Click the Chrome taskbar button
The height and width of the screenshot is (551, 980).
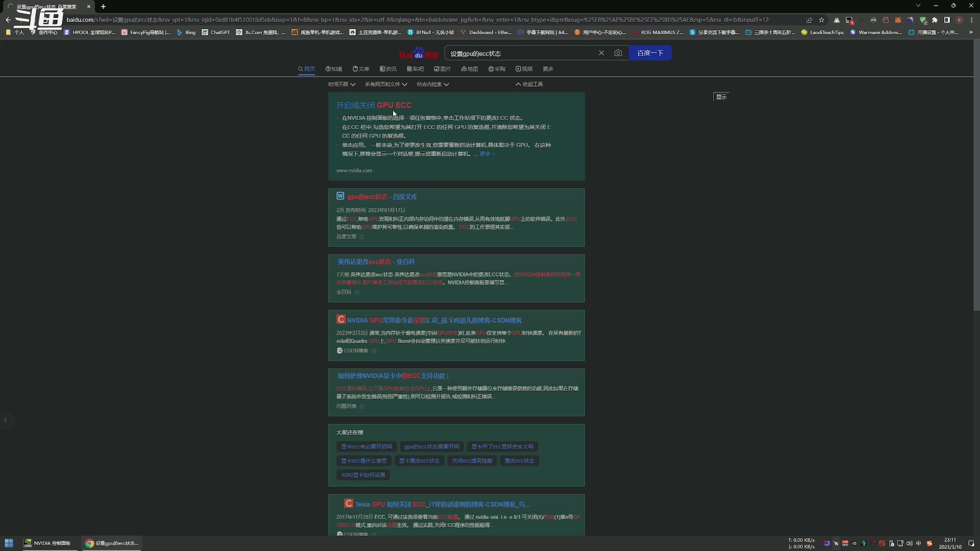tap(112, 543)
